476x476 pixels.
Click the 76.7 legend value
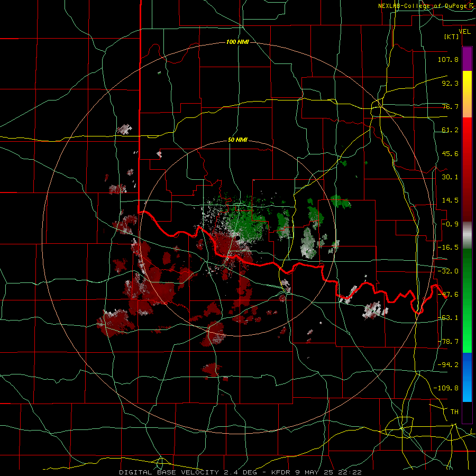tap(450, 106)
